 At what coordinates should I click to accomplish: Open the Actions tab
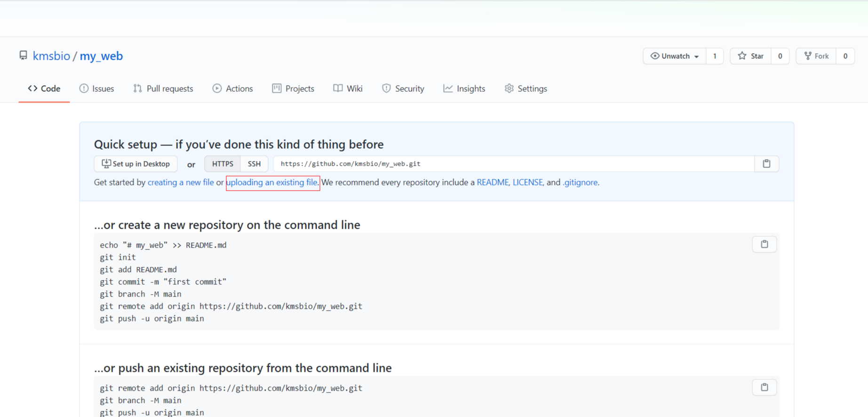232,88
